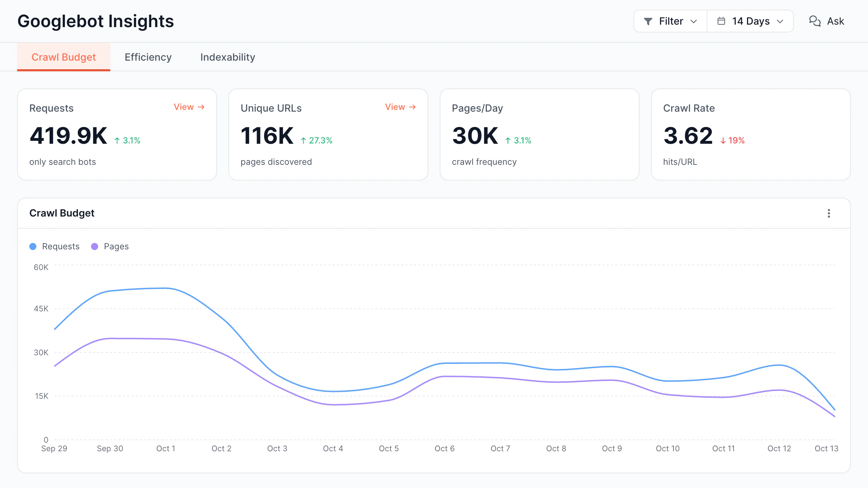Toggle the Pages series in chart legend
The image size is (868, 488).
[x=110, y=246]
